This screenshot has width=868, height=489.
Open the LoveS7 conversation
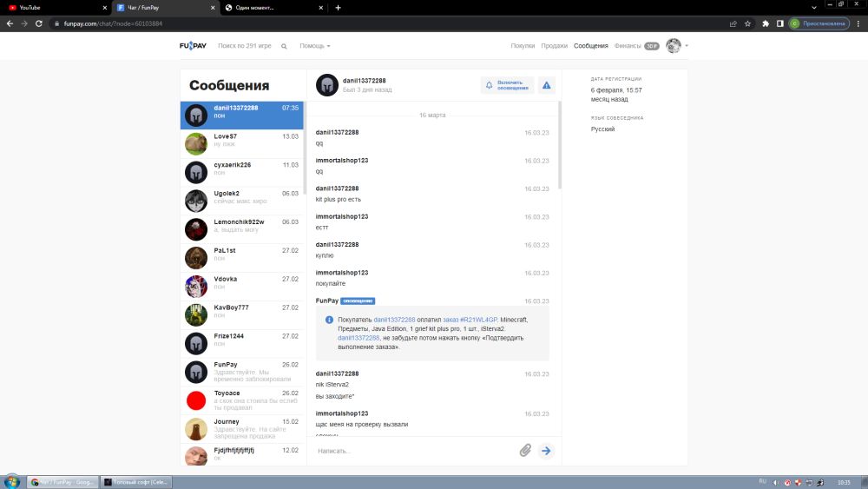tap(242, 144)
